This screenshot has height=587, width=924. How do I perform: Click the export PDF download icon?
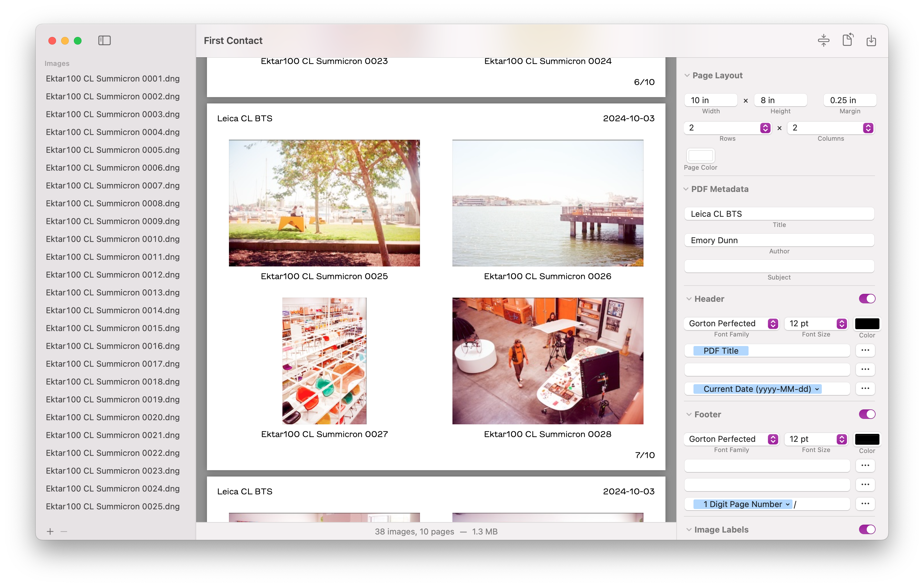click(x=871, y=40)
